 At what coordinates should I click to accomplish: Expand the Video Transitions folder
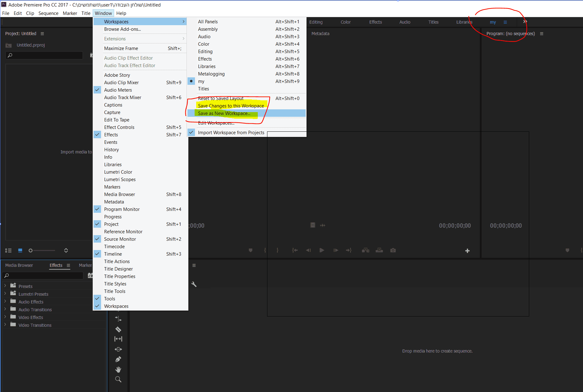pos(5,325)
